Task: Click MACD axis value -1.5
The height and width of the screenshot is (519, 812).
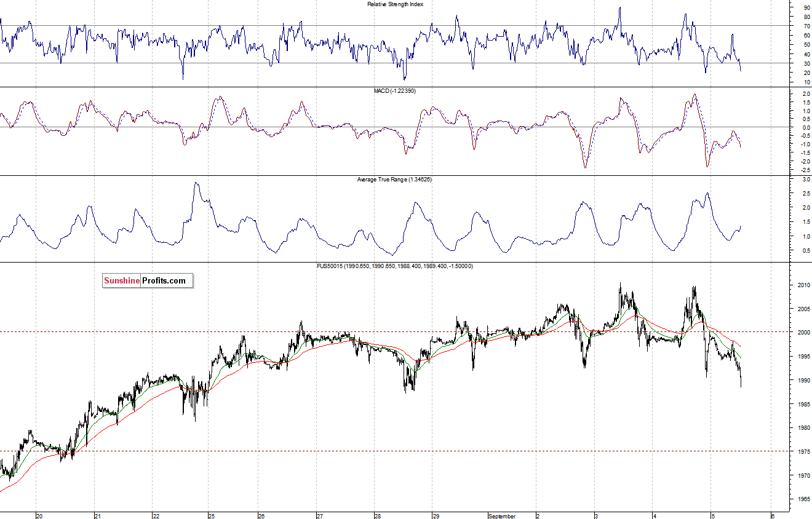Action: [805, 154]
